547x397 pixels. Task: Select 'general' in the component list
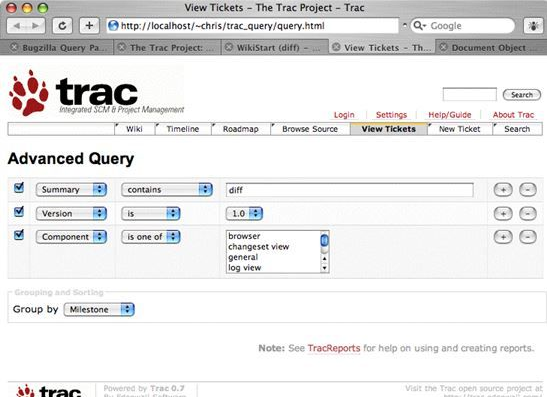[x=273, y=257]
